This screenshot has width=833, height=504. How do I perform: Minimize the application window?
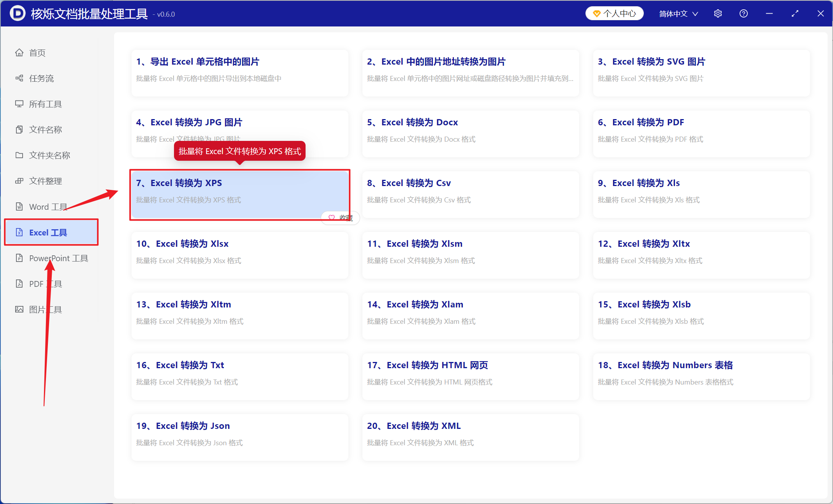pyautogui.click(x=769, y=14)
